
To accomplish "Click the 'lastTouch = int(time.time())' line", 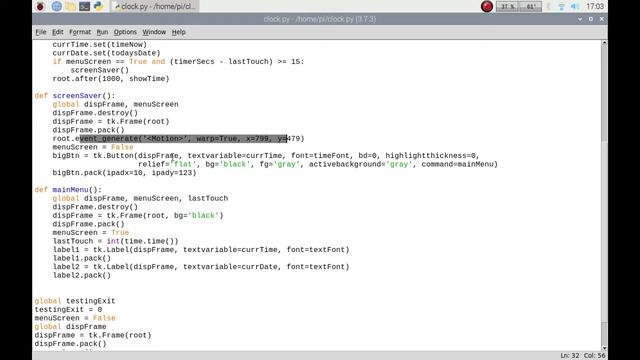I will (116, 241).
